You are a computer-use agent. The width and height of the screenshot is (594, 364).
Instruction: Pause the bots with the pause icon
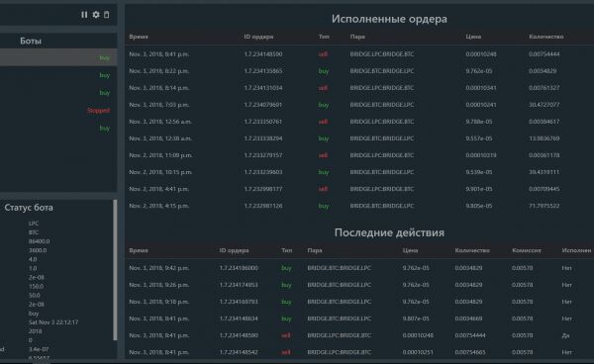(84, 15)
